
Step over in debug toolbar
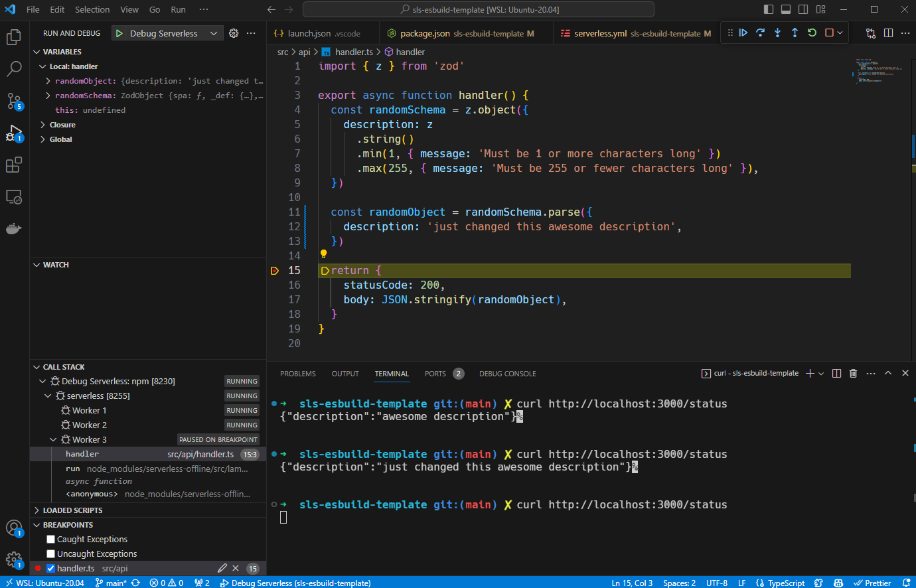point(761,33)
